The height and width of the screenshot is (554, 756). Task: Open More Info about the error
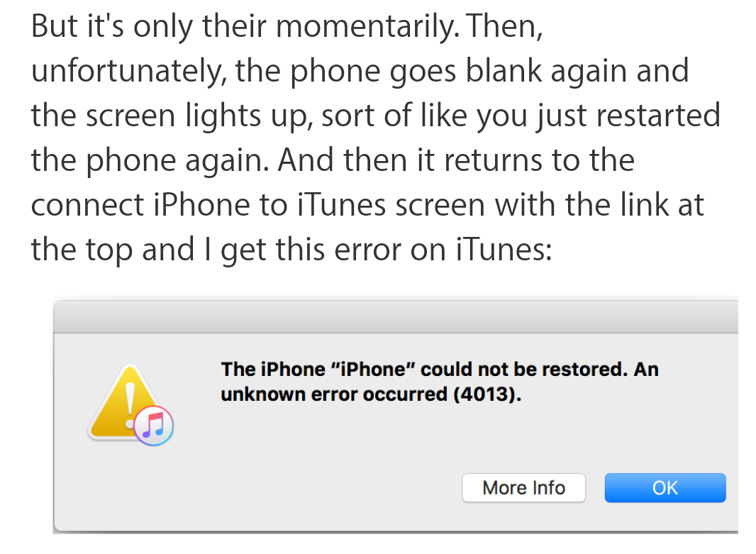click(523, 487)
